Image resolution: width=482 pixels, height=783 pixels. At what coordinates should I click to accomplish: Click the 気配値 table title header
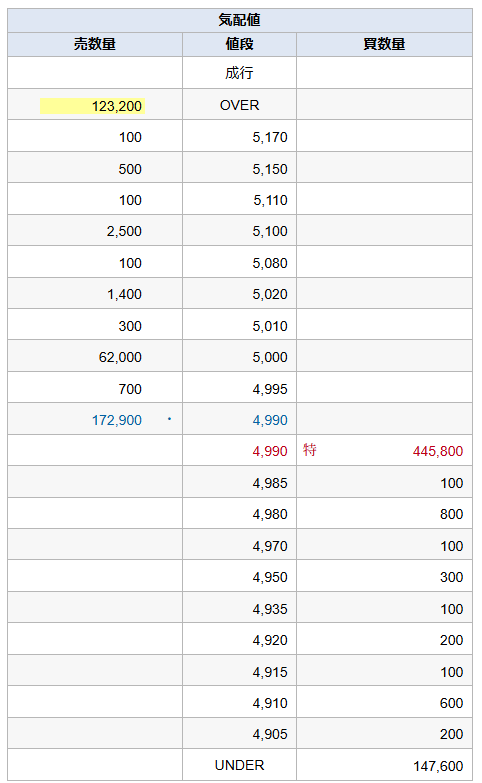pos(240,20)
